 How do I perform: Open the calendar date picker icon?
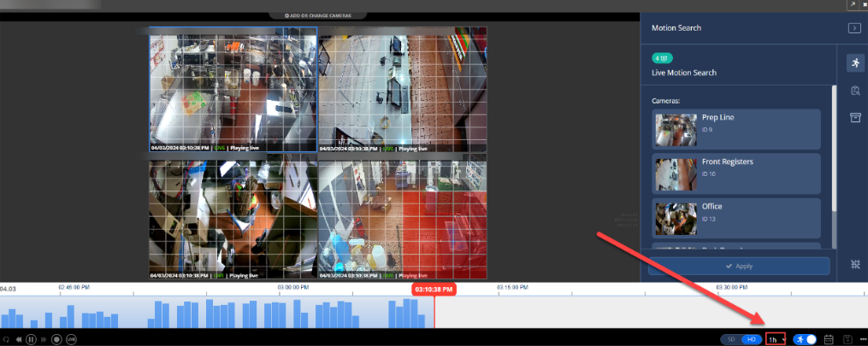click(829, 339)
